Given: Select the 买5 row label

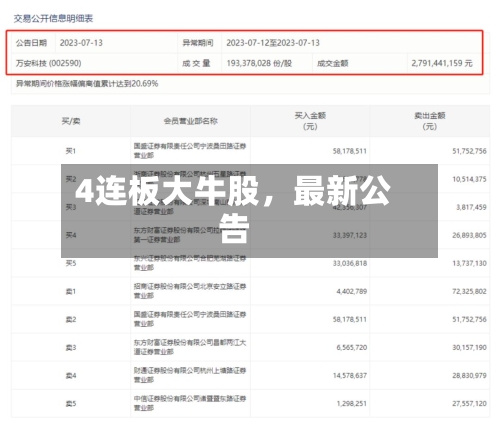Looking at the screenshot, I should click(x=71, y=263).
